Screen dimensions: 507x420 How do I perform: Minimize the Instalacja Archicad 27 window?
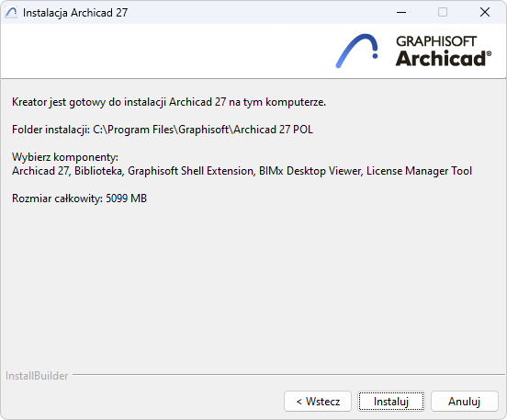point(401,13)
